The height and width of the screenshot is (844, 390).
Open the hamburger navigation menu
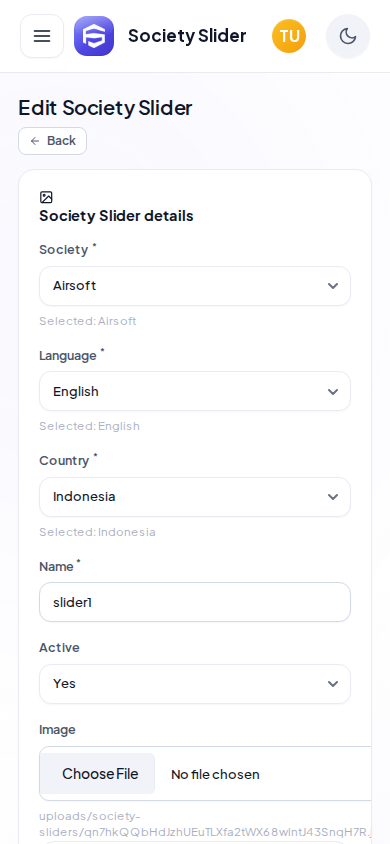click(x=42, y=36)
